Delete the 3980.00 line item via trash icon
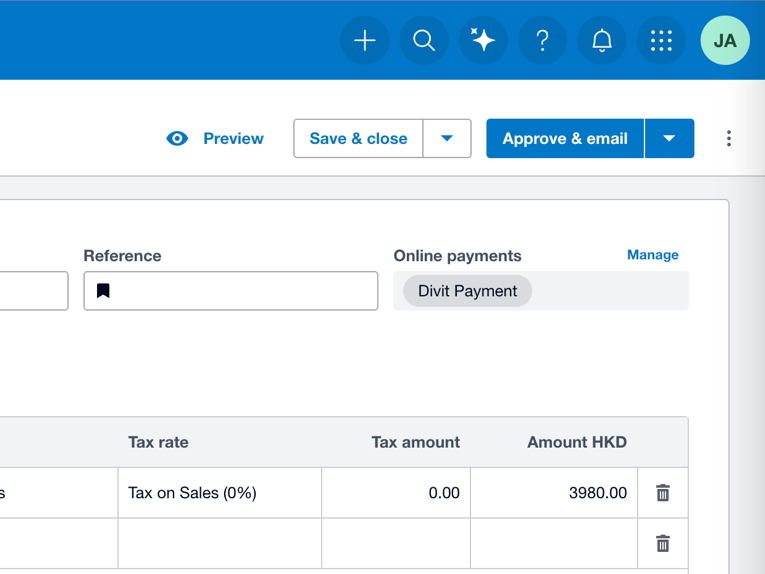This screenshot has width=765, height=574. [663, 493]
